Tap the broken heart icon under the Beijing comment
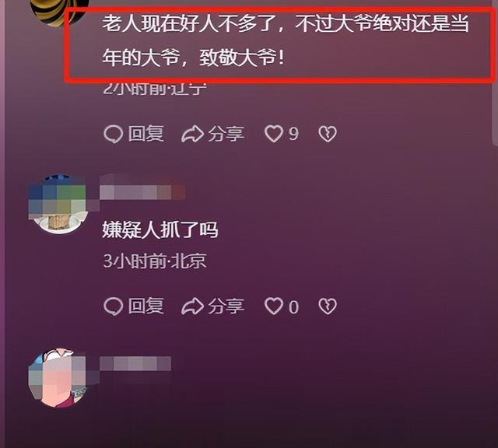The width and height of the screenshot is (498, 448). (x=328, y=306)
